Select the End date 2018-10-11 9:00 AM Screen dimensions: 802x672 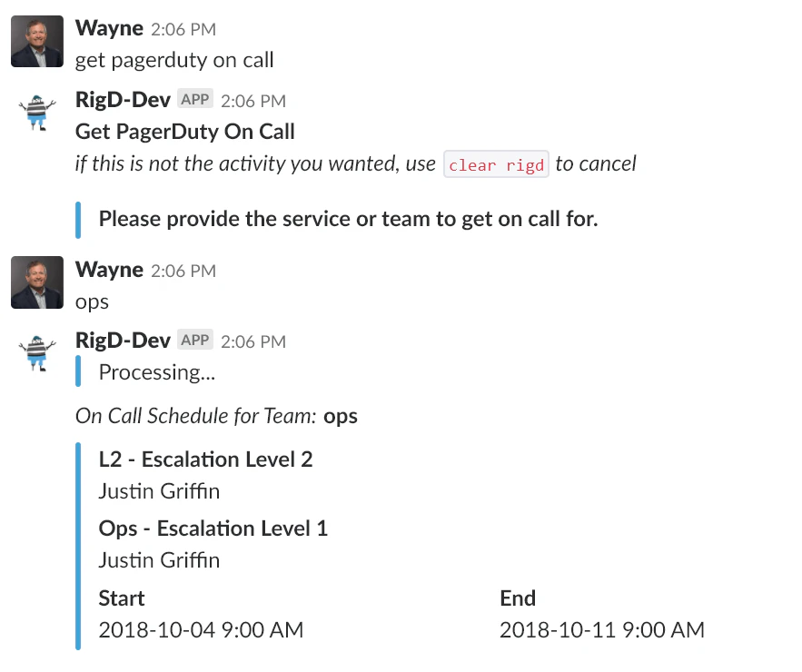(602, 629)
